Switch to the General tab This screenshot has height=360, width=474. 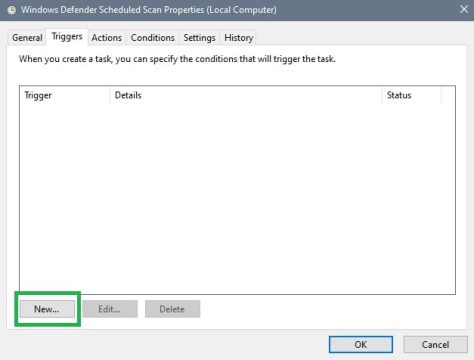point(27,38)
